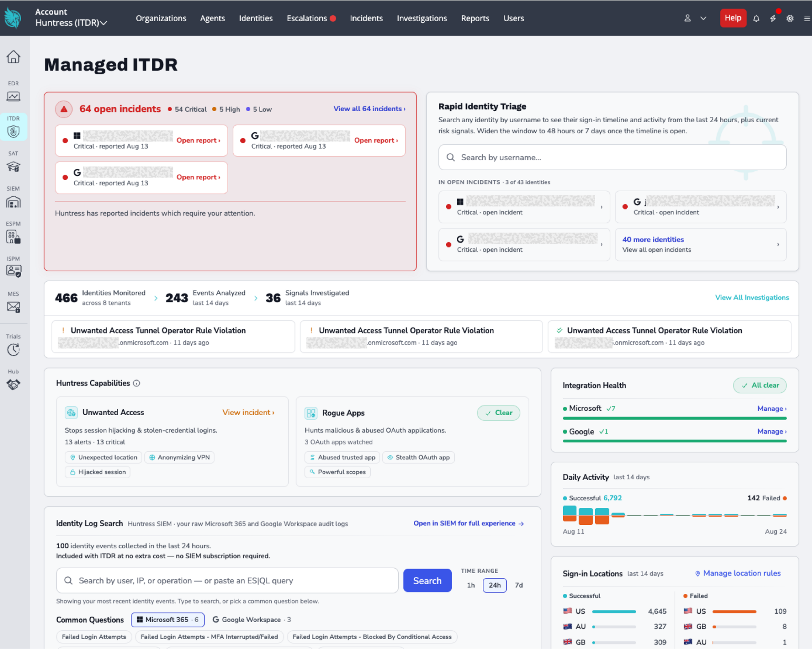Open the Trials clock sidebar icon

13,349
